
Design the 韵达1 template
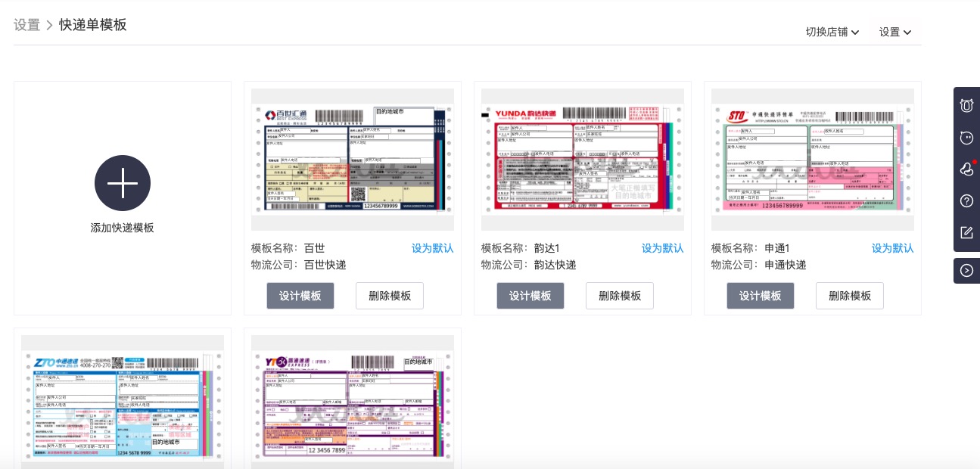tap(530, 296)
